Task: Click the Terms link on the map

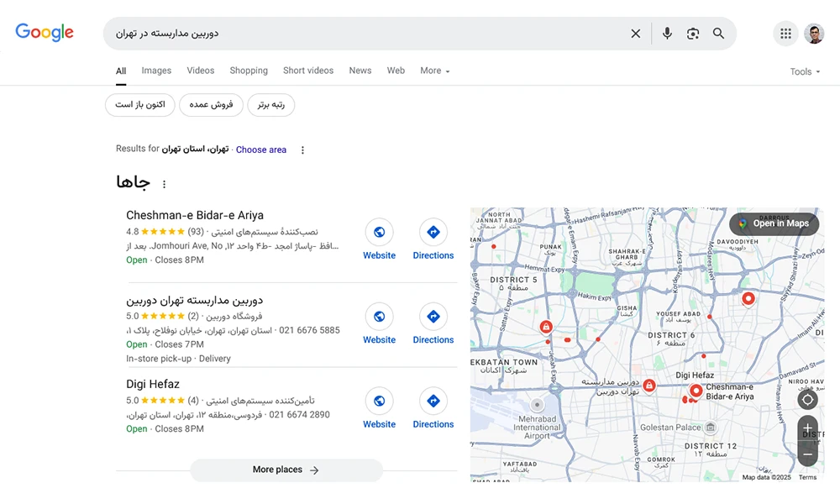Action: click(x=807, y=477)
